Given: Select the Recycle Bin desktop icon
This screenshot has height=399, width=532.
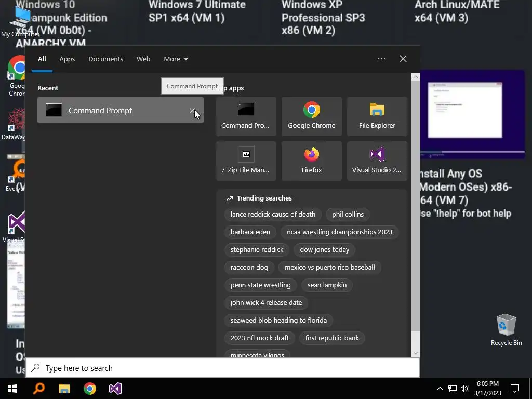Looking at the screenshot, I should coord(506,330).
